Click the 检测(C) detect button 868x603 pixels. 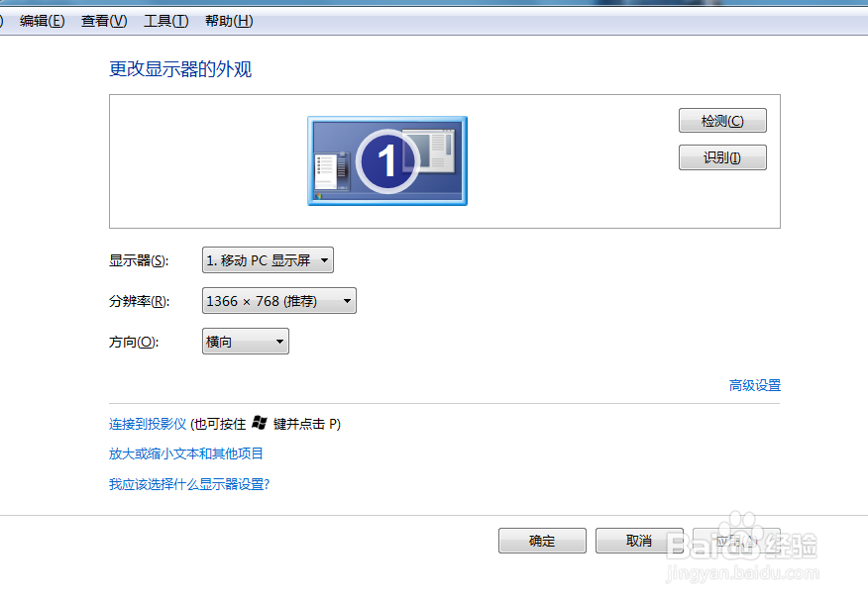coord(722,121)
